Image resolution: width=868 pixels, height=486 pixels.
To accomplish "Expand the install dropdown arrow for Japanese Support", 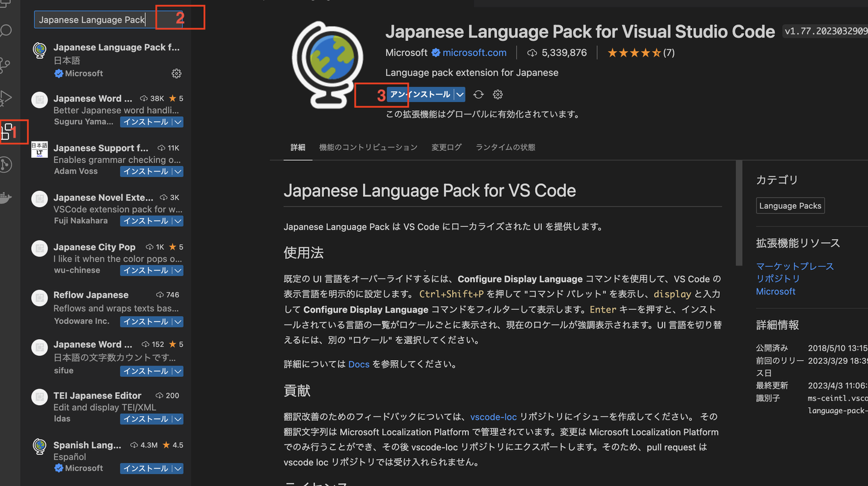I will click(x=178, y=172).
